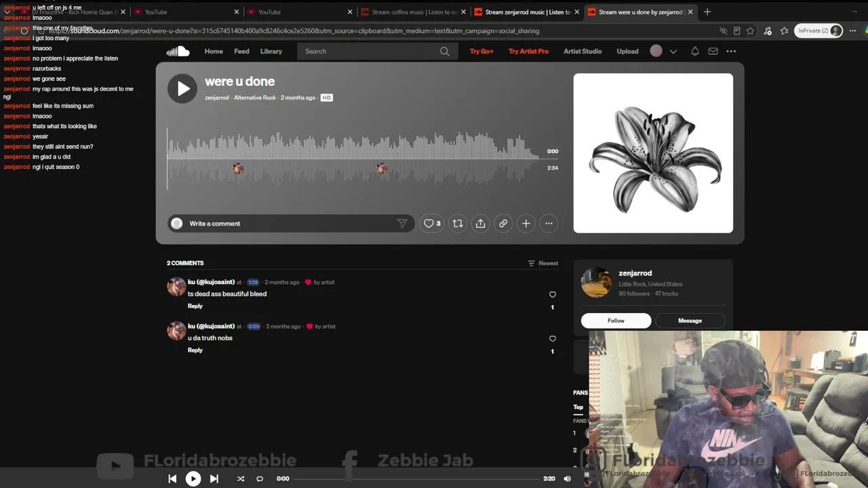
Task: Seek on the bottom player progress bar
Action: click(x=416, y=479)
